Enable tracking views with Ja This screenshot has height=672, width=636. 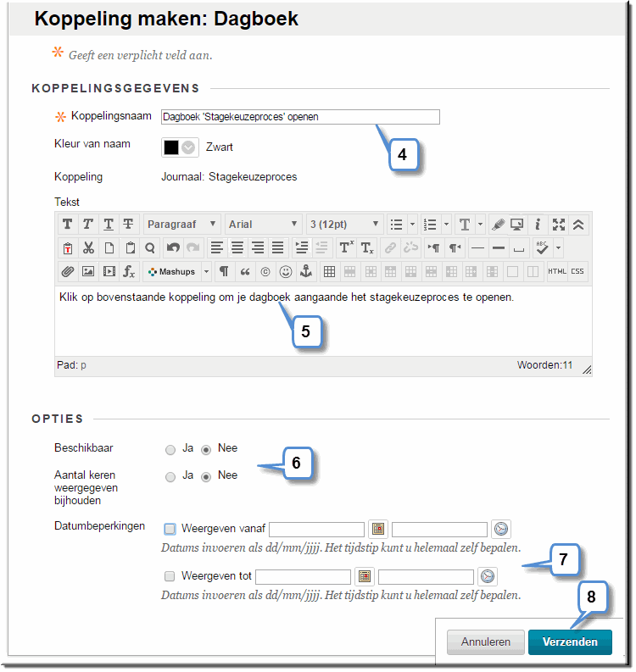170,477
